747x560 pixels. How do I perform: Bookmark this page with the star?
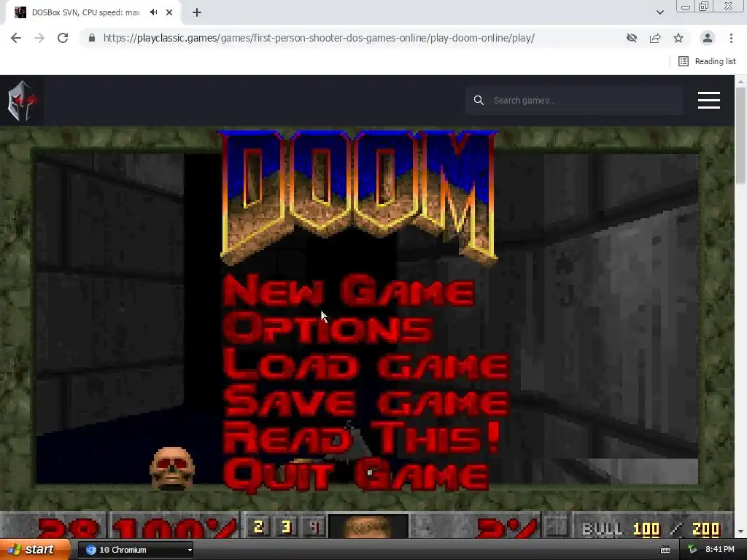point(678,38)
